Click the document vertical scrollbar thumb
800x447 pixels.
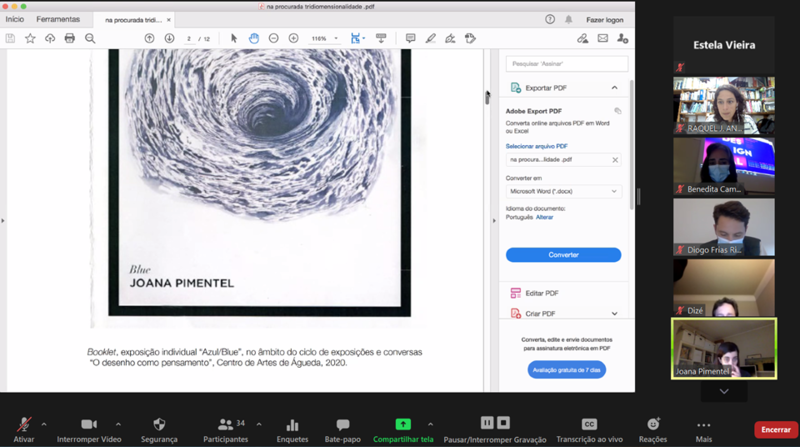pos(487,98)
